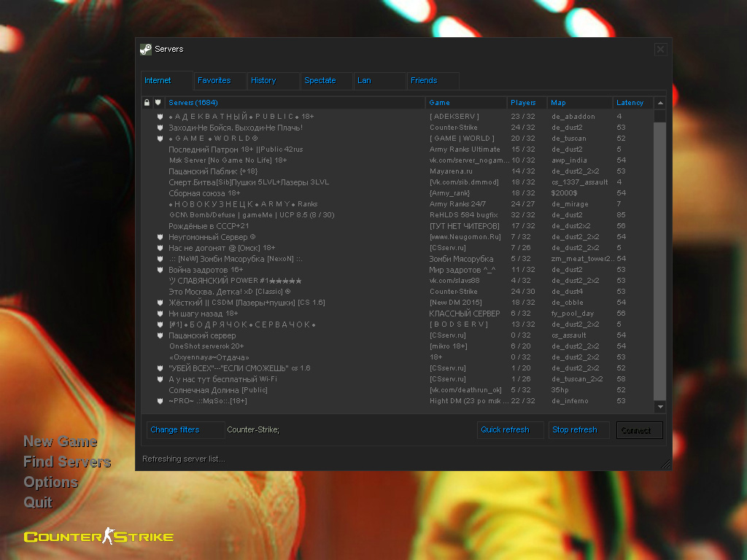Screen dimensions: 747x560
Task: Sort list by Latency column header
Action: pos(633,102)
